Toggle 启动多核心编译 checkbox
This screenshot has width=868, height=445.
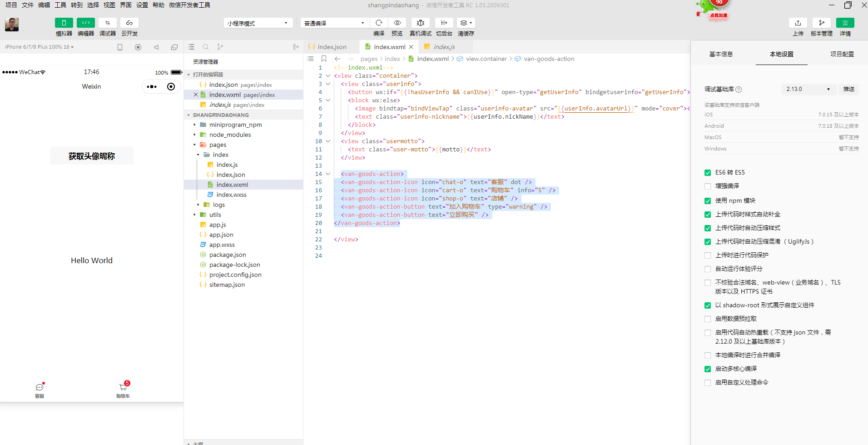(708, 369)
